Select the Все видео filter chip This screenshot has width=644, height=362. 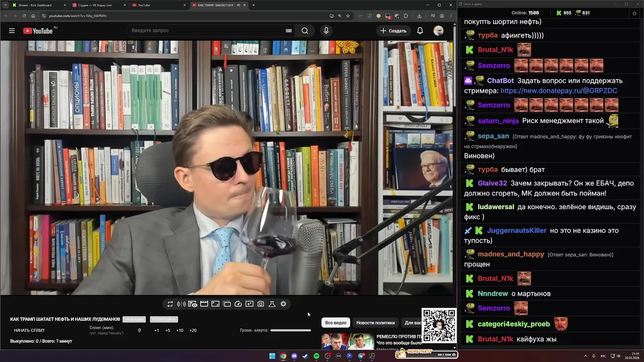pos(336,323)
